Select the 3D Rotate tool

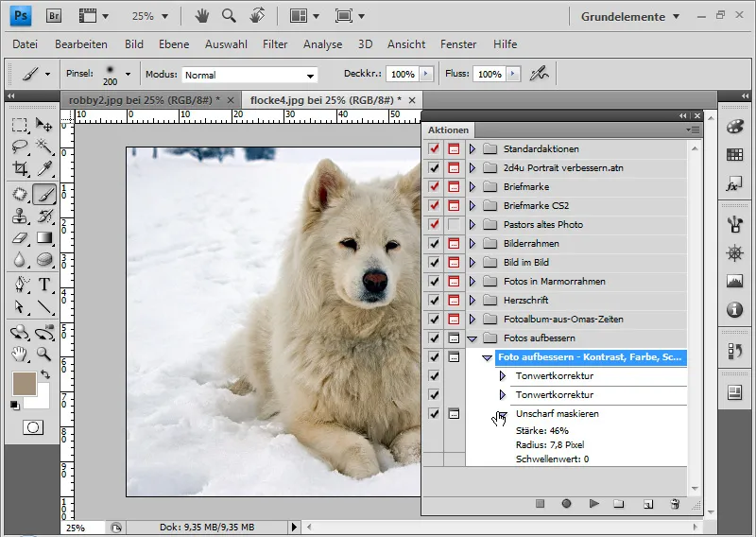(x=19, y=333)
